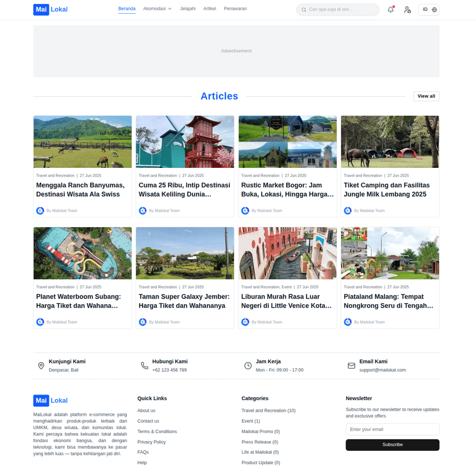Click the envelope Email Kami icon
Viewport: 476px width, 475px height.
(351, 366)
